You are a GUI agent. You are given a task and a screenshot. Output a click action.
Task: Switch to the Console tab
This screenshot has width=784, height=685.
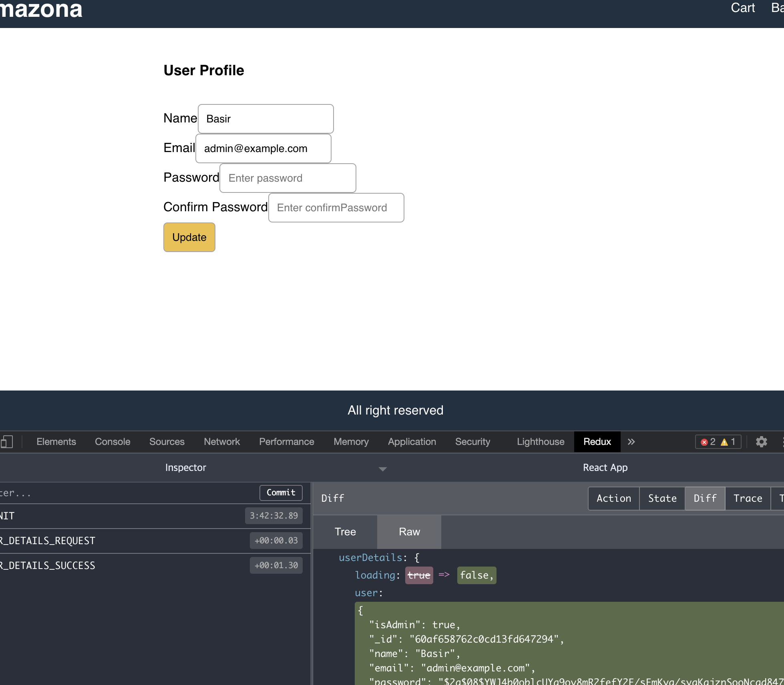click(x=113, y=442)
